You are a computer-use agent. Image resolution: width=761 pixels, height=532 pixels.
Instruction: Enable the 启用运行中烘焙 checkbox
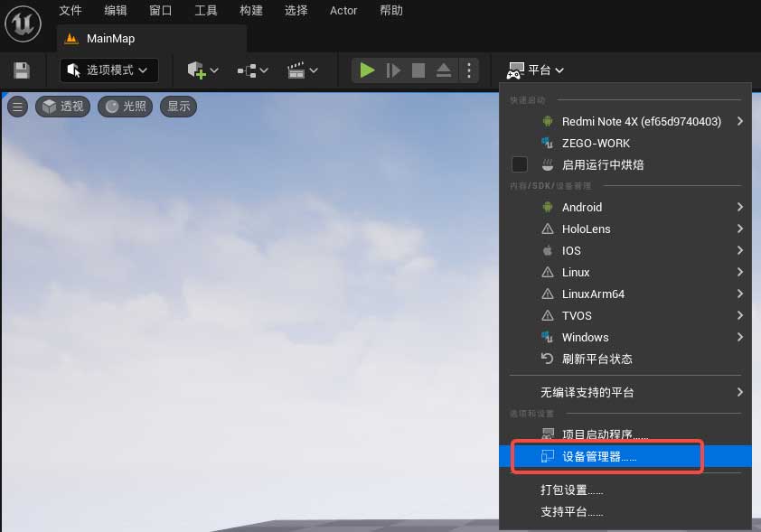pos(520,164)
